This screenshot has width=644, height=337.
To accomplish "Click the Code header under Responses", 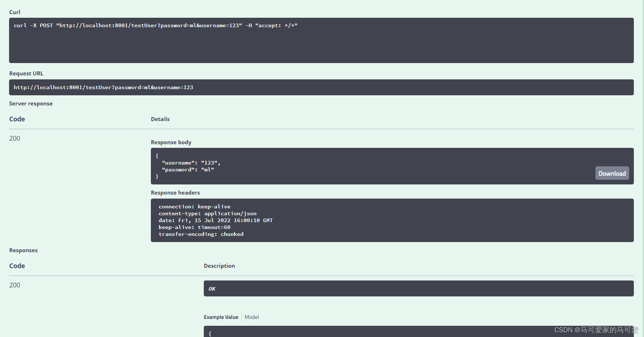I will coord(17,266).
